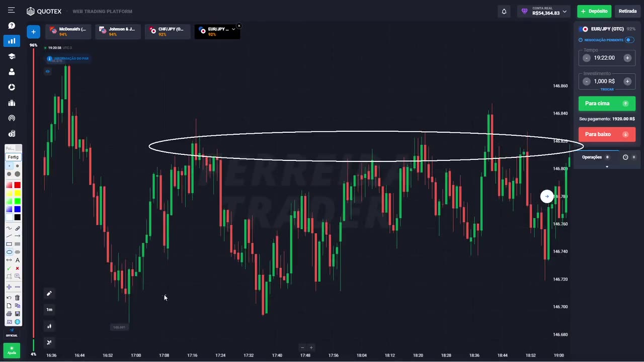The width and height of the screenshot is (644, 362).
Task: Click the undo icon in annotation palette
Action: (x=9, y=298)
